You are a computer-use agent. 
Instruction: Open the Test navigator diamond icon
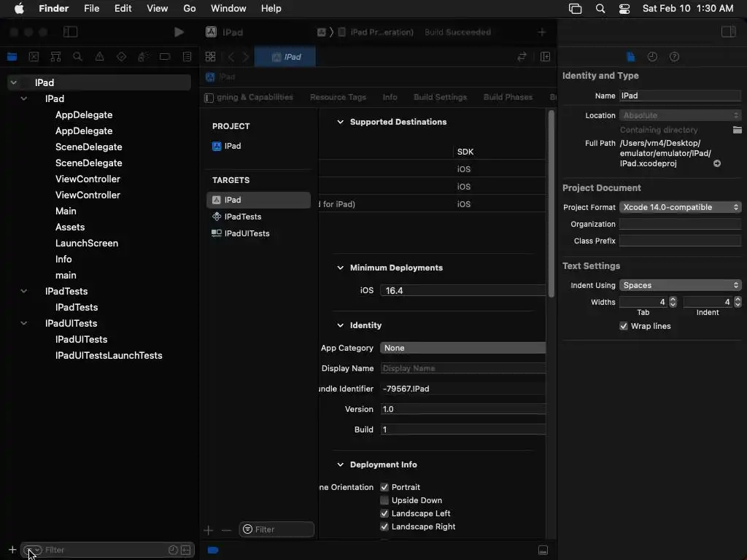tap(122, 57)
